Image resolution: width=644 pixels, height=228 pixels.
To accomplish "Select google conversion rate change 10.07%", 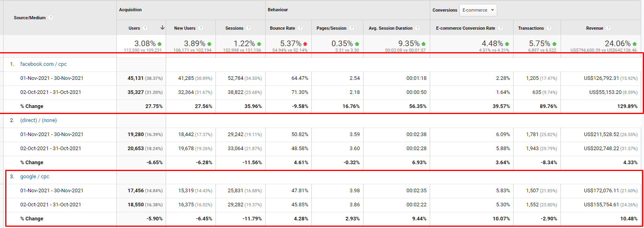I will point(502,219).
